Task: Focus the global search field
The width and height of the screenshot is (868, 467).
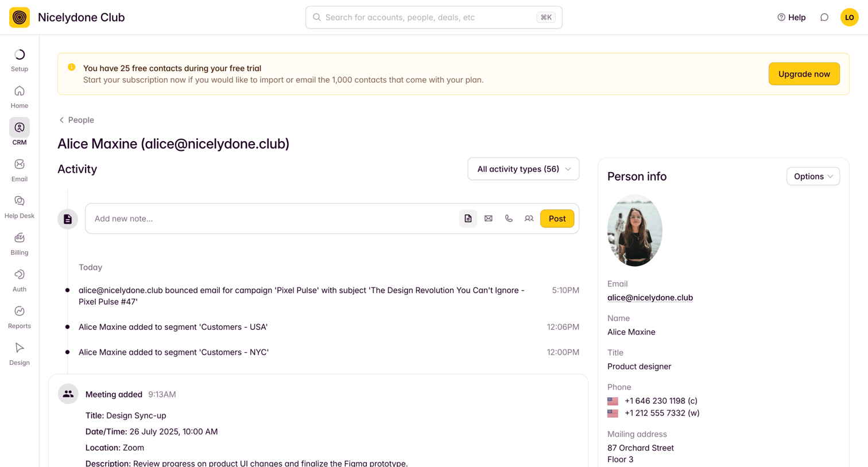Action: (x=433, y=17)
